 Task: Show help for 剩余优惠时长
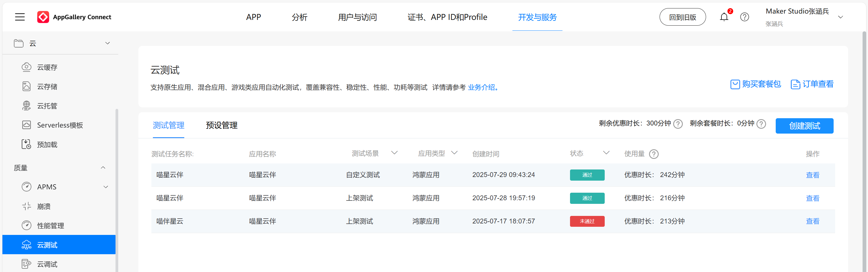tap(678, 124)
